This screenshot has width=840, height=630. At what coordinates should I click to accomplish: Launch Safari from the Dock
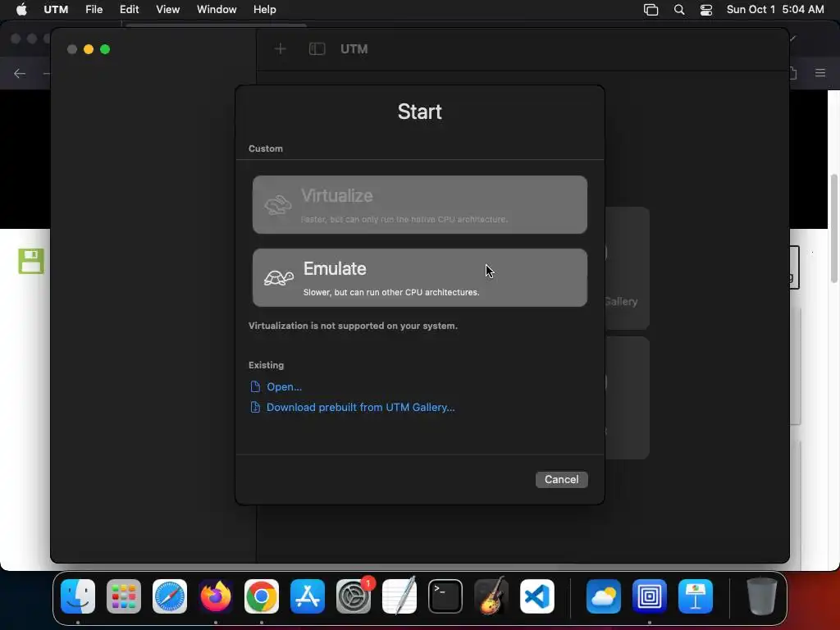tap(170, 596)
